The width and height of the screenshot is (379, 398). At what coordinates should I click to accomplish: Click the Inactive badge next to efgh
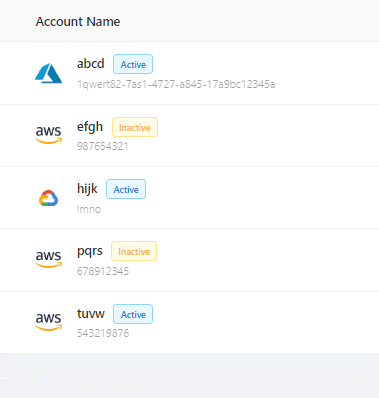tap(135, 127)
